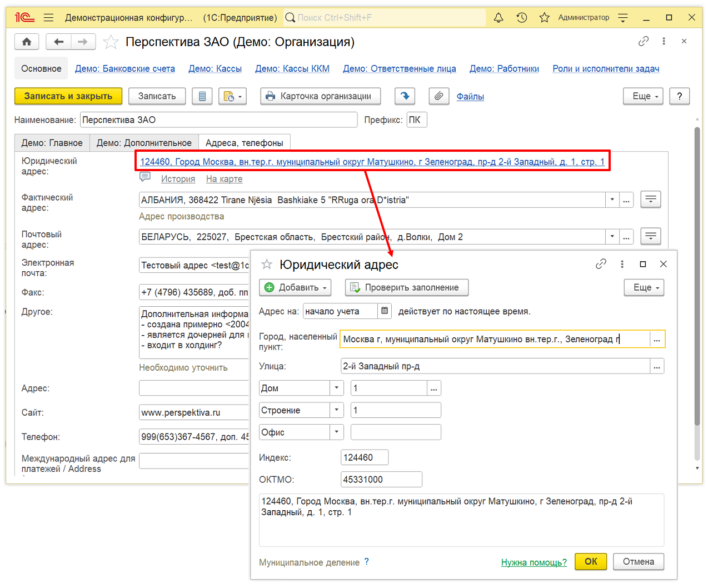Expand Фактический адрес dropdown arrow
The image size is (708, 588).
pos(612,200)
